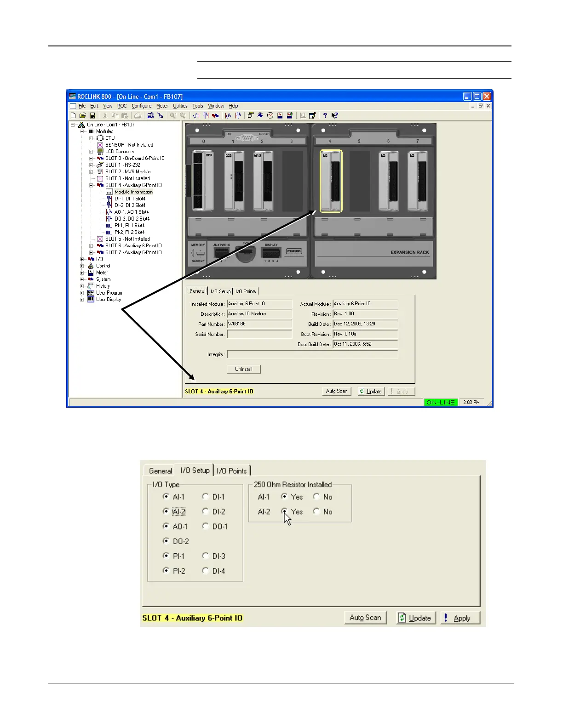
Task: Click the Save diskette toolbar icon
Action: (92, 115)
